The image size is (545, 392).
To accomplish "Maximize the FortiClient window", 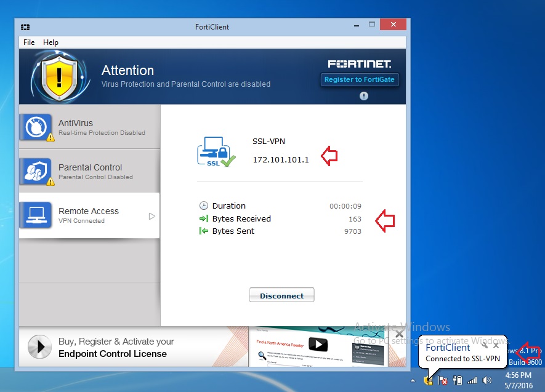I will point(372,24).
